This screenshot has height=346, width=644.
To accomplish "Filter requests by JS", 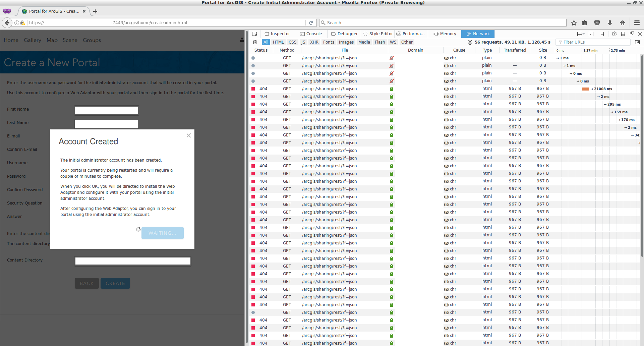I will click(x=303, y=42).
